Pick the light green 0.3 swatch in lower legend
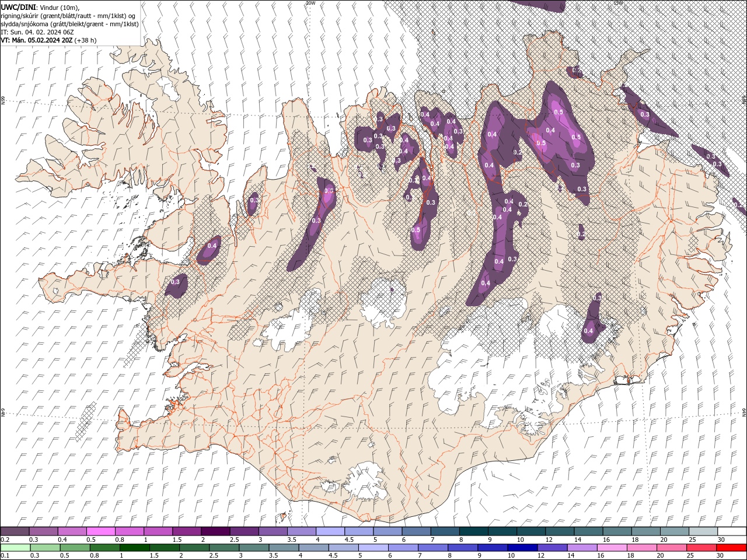 coord(45,547)
